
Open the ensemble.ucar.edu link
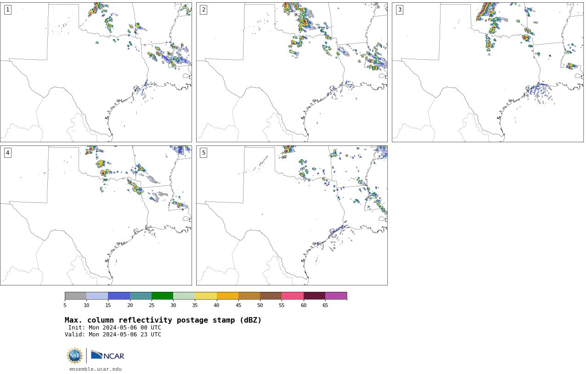pyautogui.click(x=96, y=369)
